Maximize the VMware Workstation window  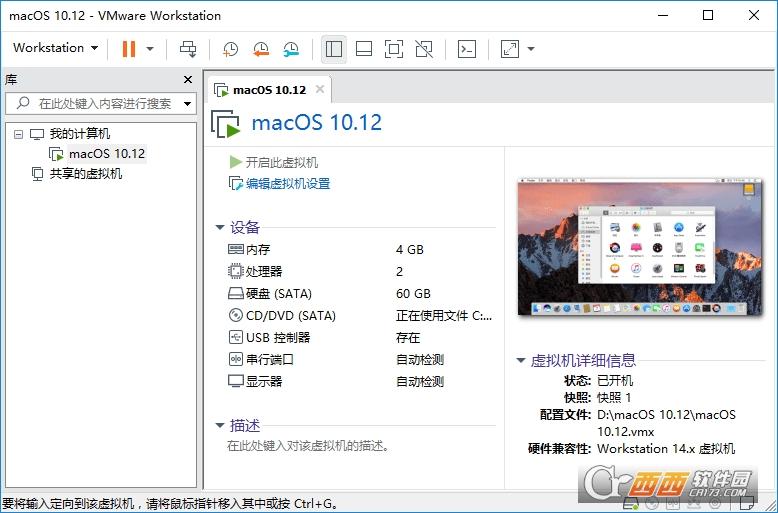coord(708,15)
